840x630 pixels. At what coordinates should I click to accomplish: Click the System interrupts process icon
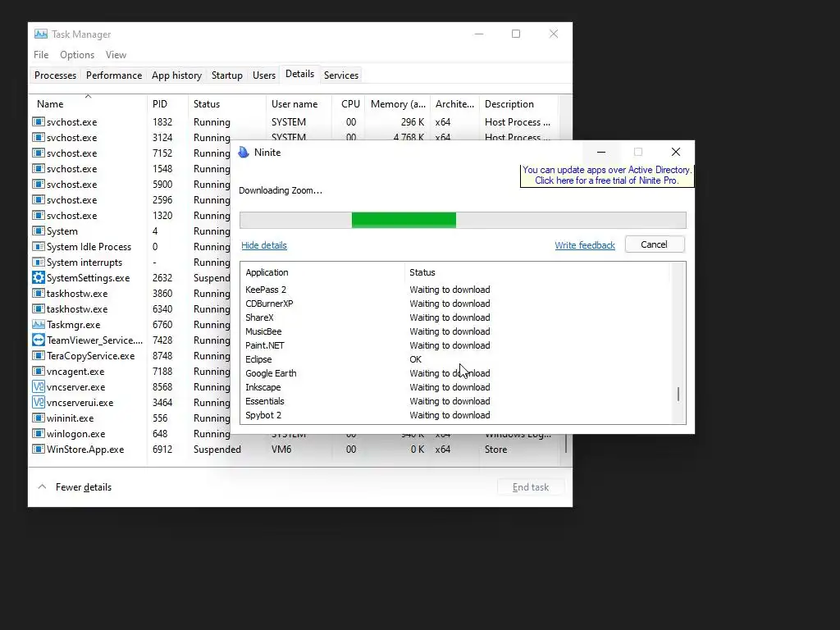pos(39,262)
